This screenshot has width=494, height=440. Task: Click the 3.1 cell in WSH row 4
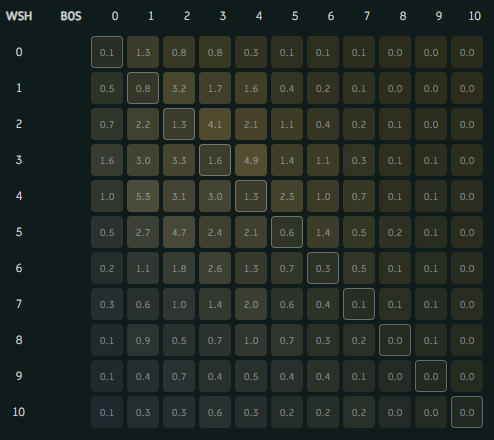point(179,196)
